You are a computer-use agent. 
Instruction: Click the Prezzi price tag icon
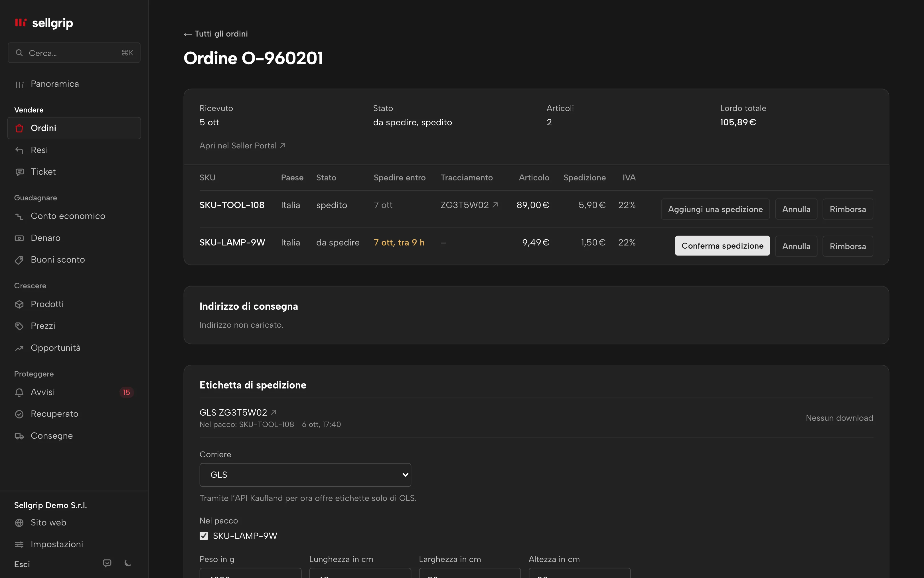(x=19, y=326)
